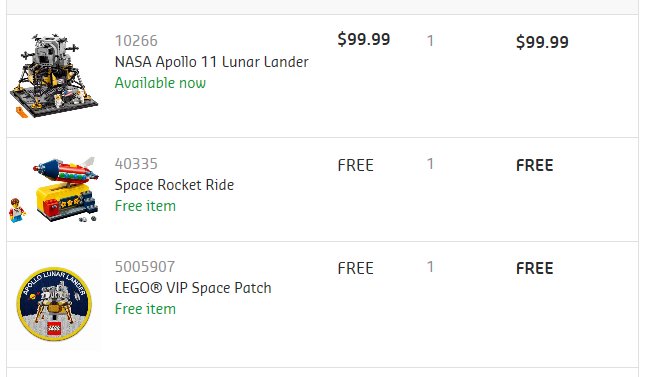Select quantity 1 in the Lunar Lander row
Screen dimensions: 647x377
click(430, 41)
